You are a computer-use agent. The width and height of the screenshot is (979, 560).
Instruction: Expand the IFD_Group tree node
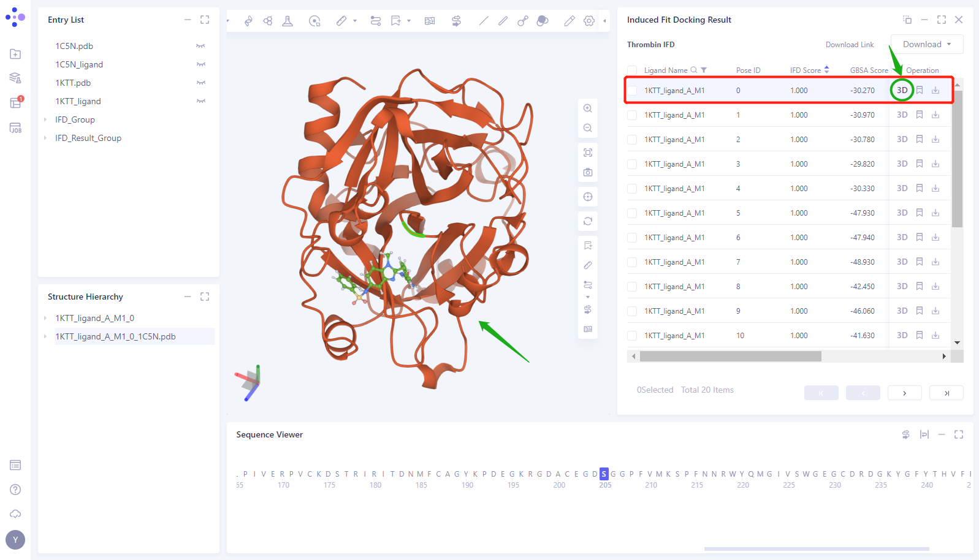[x=45, y=120]
